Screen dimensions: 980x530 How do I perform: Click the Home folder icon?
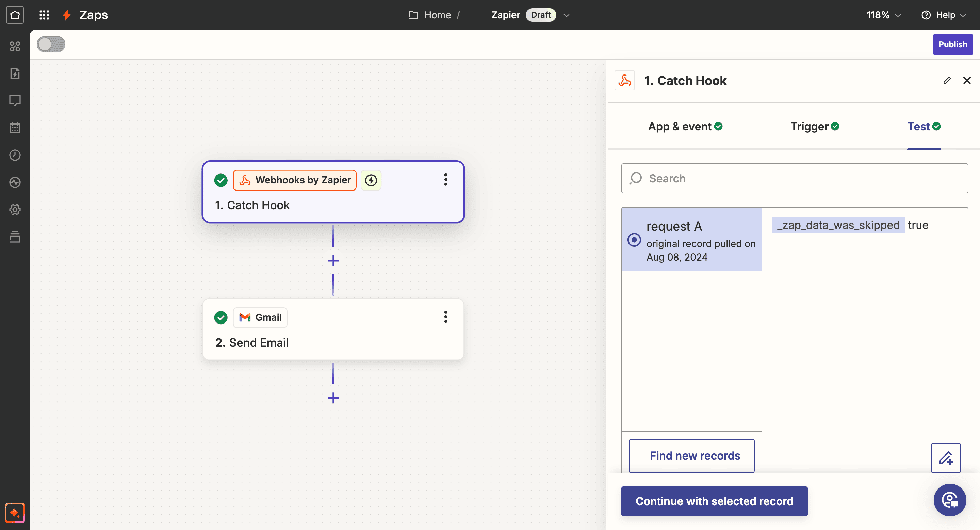[x=413, y=15]
